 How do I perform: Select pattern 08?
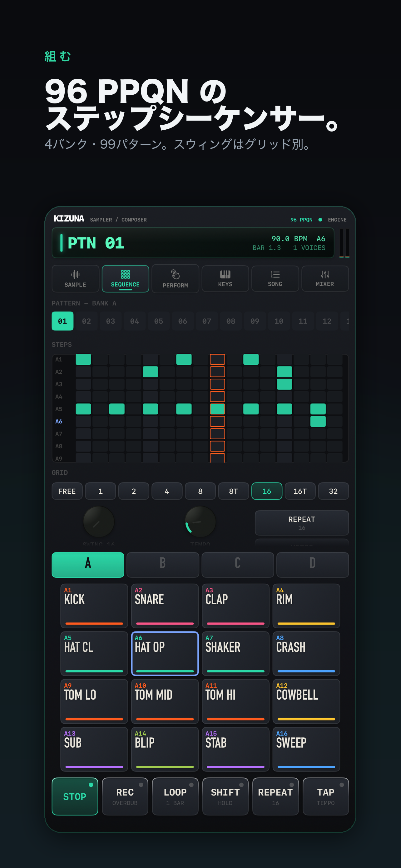tap(230, 321)
